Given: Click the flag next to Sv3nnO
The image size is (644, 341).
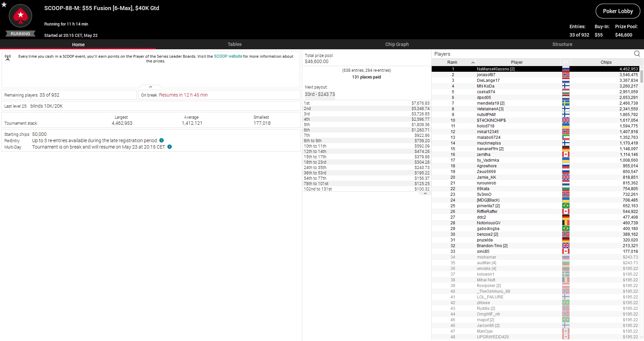Looking at the screenshot, I should 566,194.
